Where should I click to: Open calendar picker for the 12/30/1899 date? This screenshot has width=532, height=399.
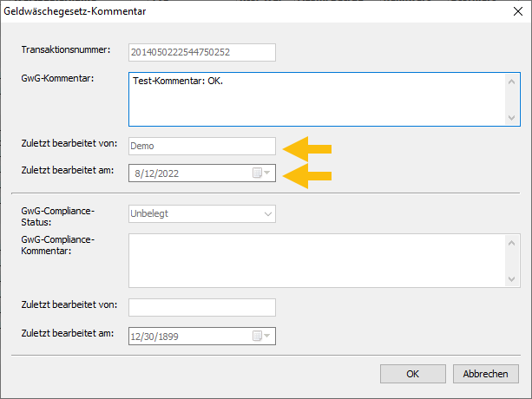click(x=261, y=336)
